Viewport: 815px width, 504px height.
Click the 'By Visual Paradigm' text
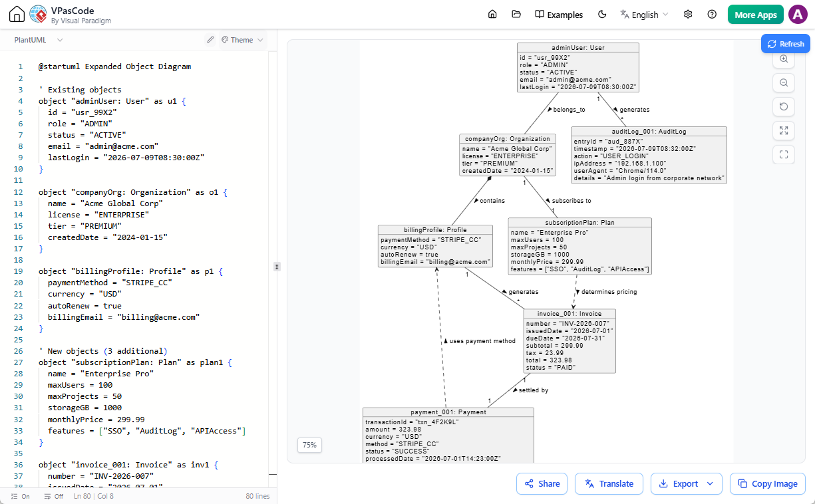[81, 21]
